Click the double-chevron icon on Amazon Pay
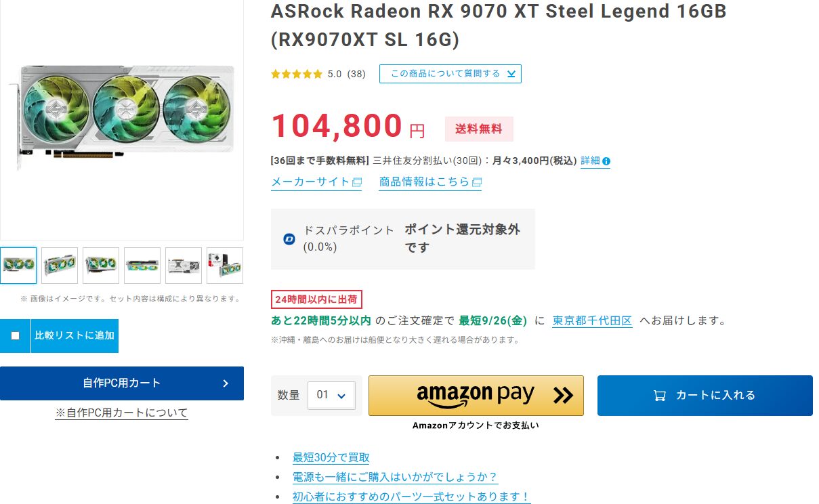 (x=563, y=395)
